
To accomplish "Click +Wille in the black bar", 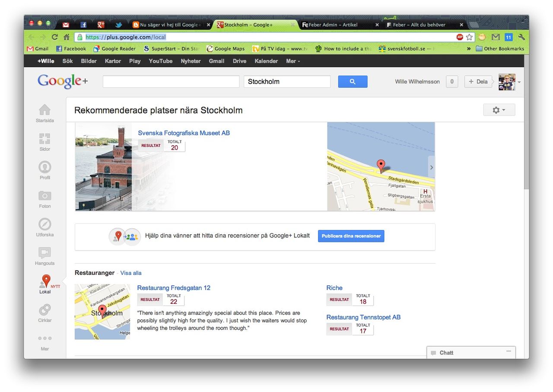I will point(46,61).
